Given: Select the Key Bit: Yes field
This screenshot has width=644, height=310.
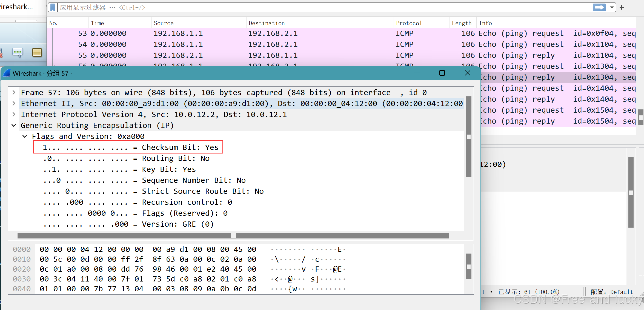Looking at the screenshot, I should [x=119, y=169].
